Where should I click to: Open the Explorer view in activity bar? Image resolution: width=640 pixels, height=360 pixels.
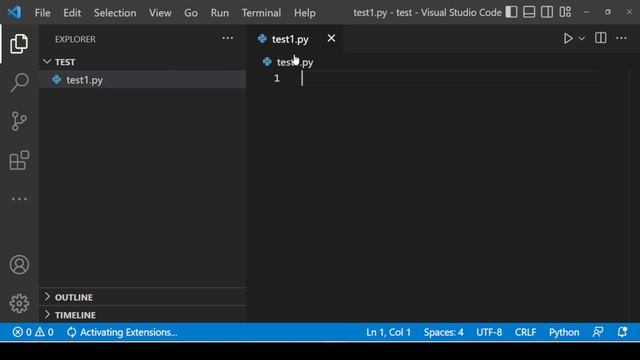pos(19,44)
